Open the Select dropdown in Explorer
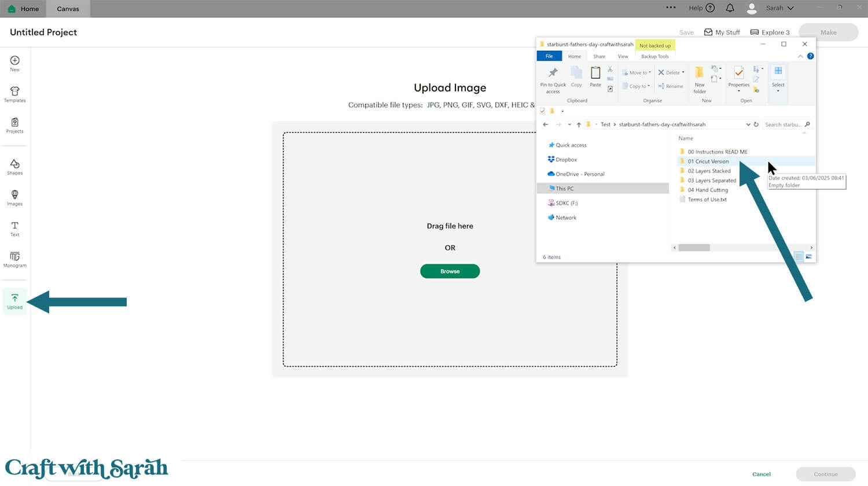Screen dimensions: 868x486 click(x=778, y=91)
